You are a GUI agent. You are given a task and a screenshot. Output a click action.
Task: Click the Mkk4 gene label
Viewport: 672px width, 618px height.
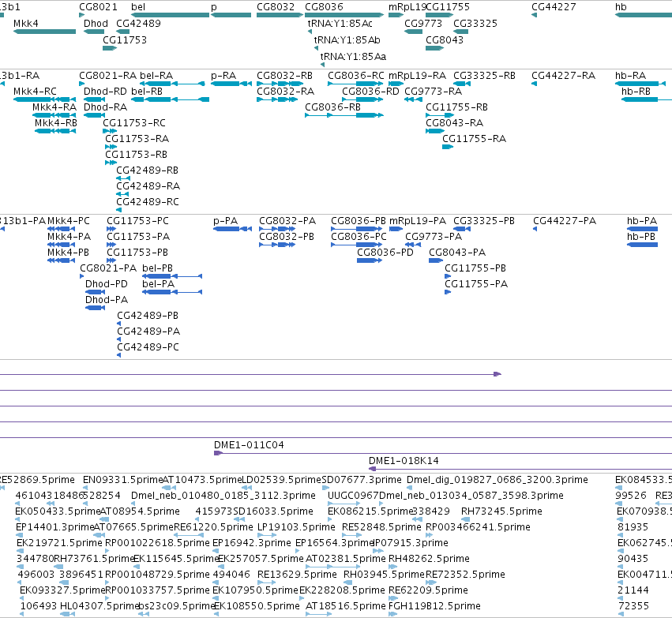point(26,24)
